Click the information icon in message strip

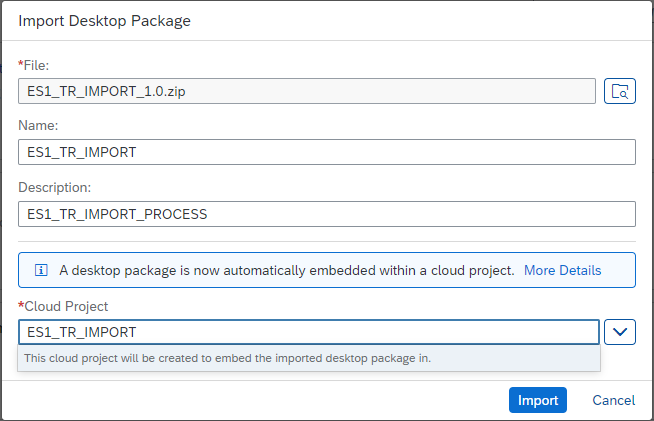pos(41,270)
